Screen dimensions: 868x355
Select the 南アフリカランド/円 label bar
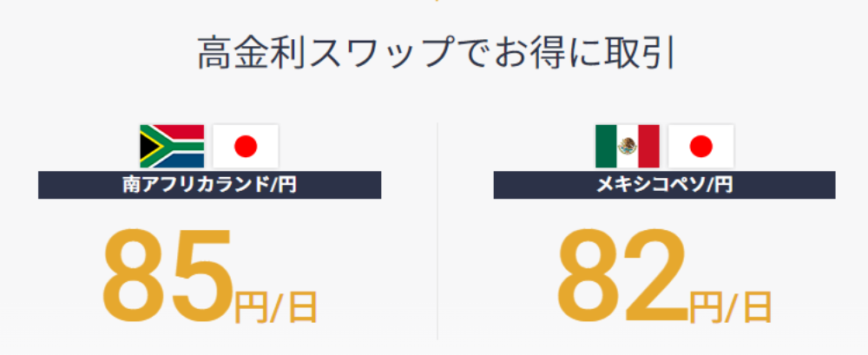[x=209, y=185]
